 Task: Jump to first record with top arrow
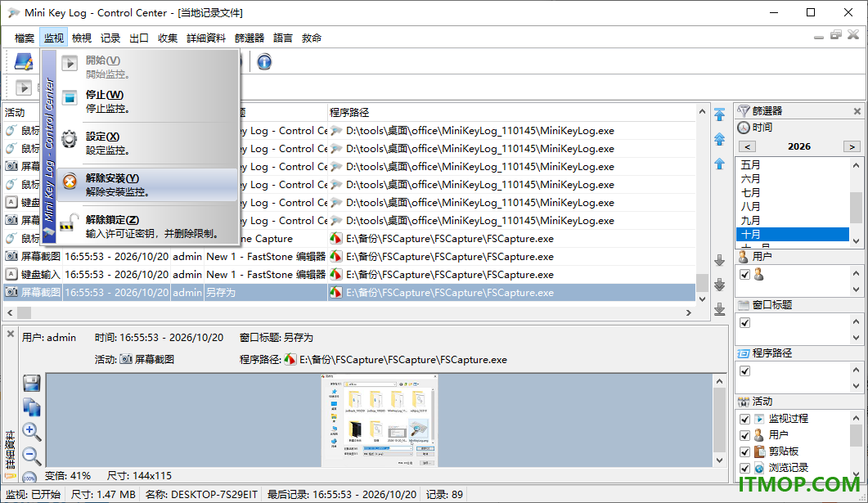click(720, 115)
